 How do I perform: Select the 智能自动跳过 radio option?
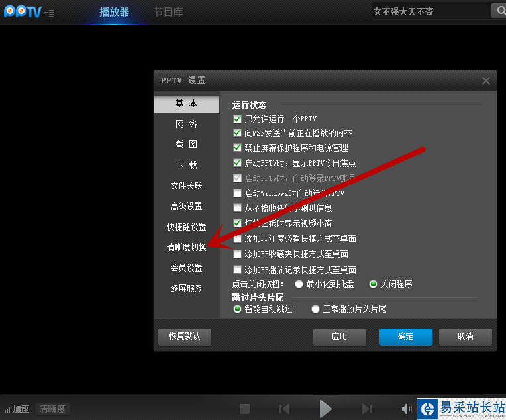click(x=237, y=309)
